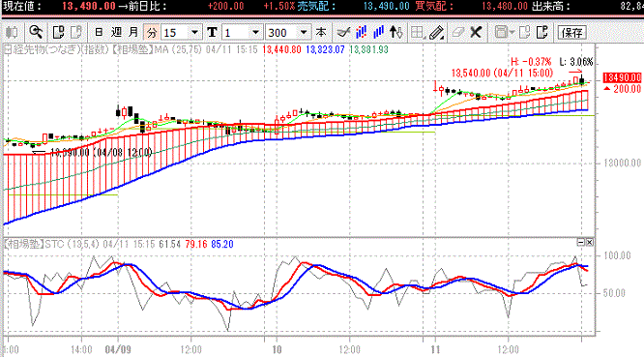Open the grid layout icon menu
Viewport: 644px width, 357px height.
tap(417, 32)
